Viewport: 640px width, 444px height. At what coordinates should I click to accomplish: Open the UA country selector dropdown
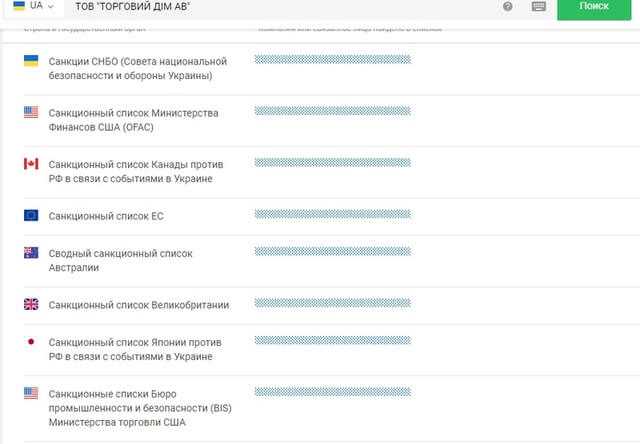coord(33,6)
